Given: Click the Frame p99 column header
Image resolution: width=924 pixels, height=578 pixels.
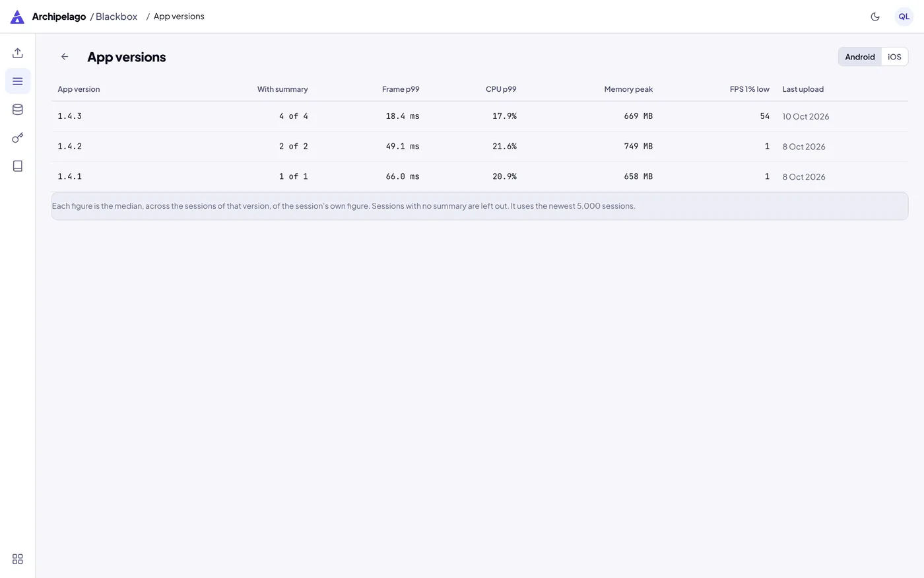Looking at the screenshot, I should pyautogui.click(x=401, y=89).
